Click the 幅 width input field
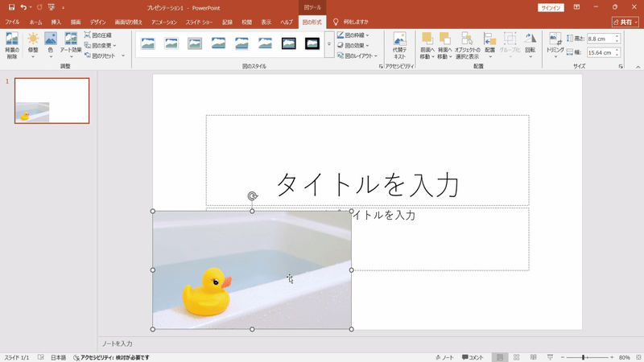The width and height of the screenshot is (644, 362). point(601,52)
